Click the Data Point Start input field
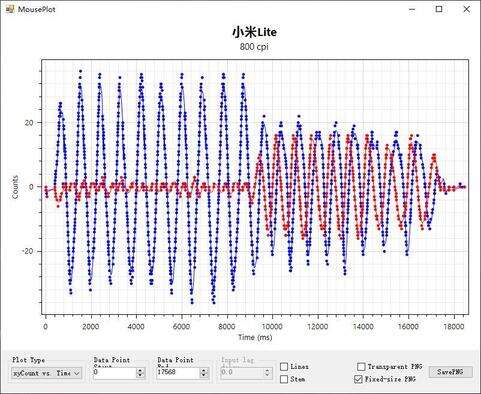The height and width of the screenshot is (394, 481). pyautogui.click(x=114, y=372)
